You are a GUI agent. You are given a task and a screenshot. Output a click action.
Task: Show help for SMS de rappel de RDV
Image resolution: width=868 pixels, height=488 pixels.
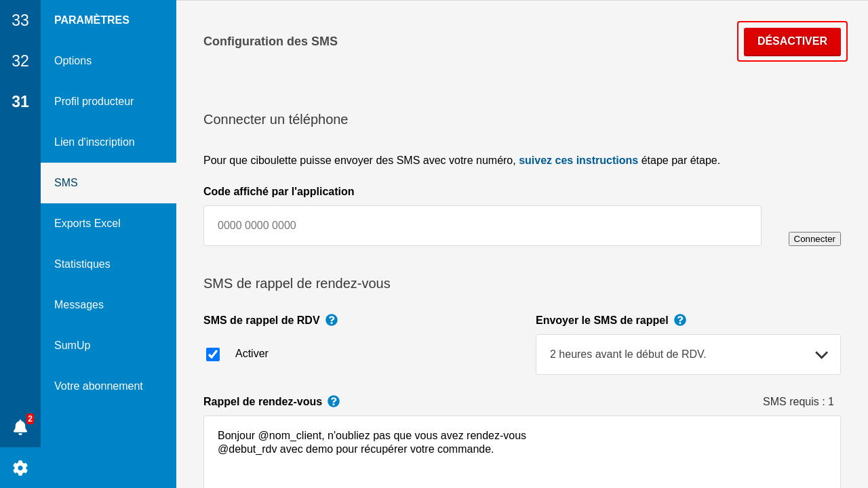point(332,320)
